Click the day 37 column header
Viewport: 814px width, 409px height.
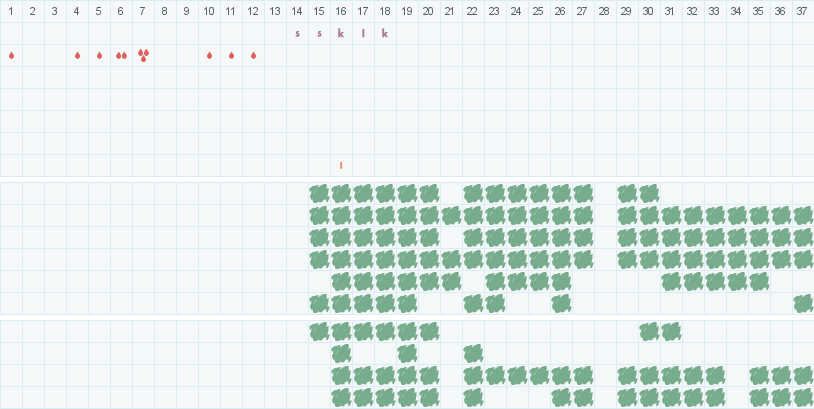pos(802,11)
